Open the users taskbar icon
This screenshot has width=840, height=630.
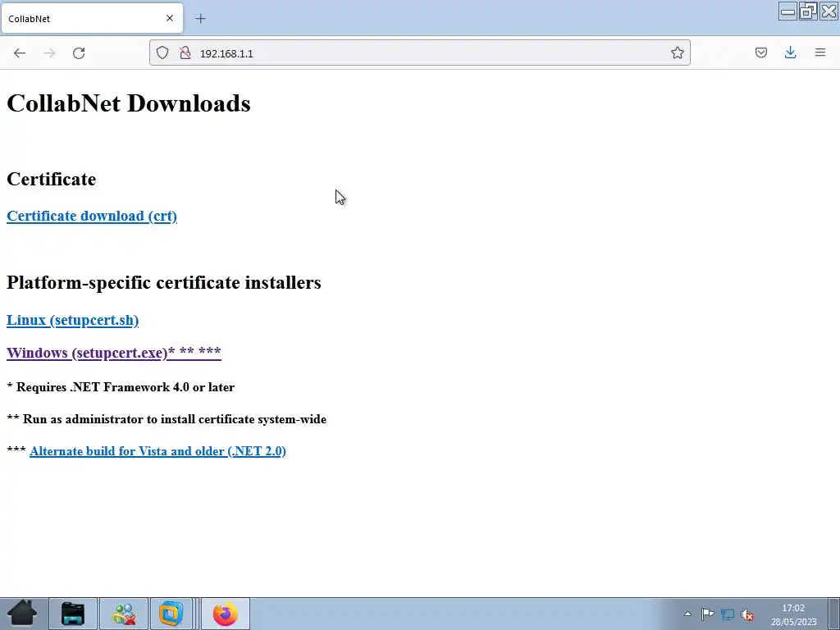click(x=123, y=614)
